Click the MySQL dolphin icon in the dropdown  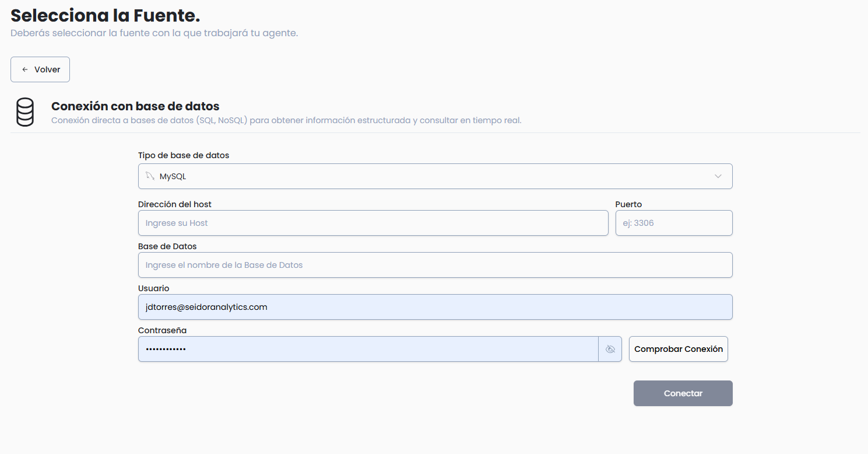(x=150, y=176)
